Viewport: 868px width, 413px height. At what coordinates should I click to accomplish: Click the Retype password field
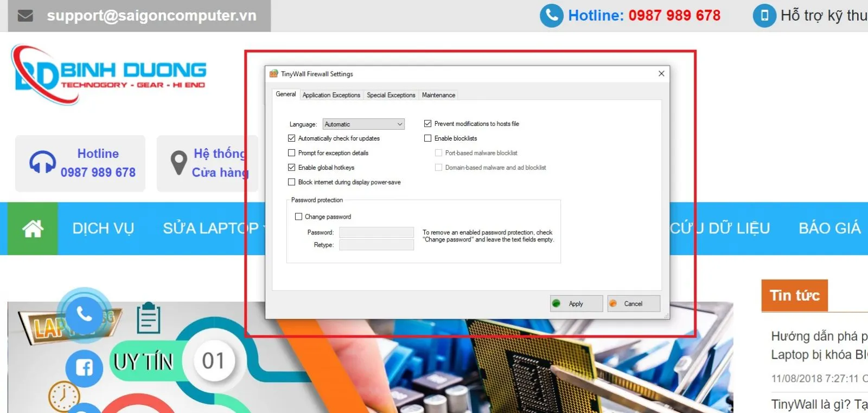[x=376, y=245]
